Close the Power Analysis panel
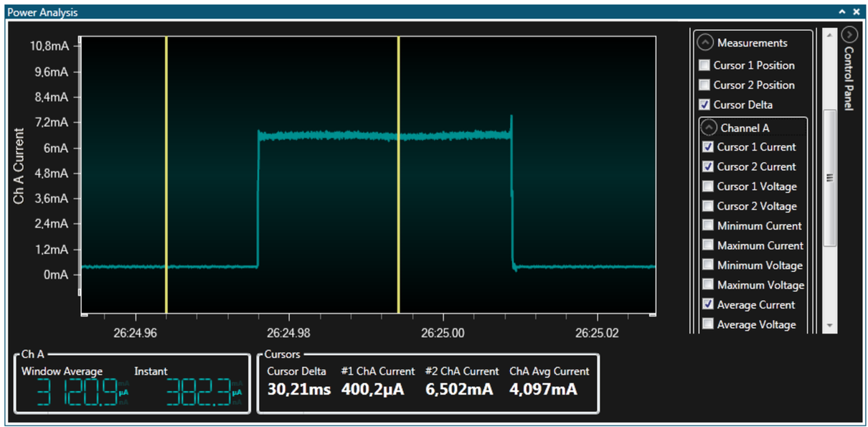This screenshot has height=427, width=868. [x=857, y=12]
